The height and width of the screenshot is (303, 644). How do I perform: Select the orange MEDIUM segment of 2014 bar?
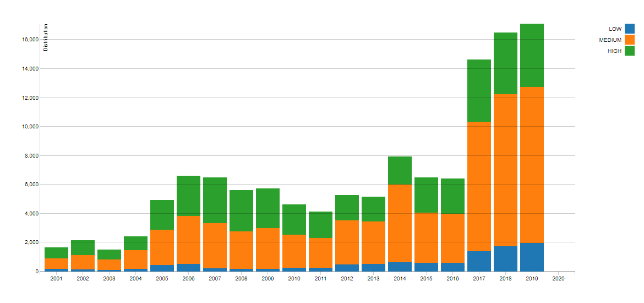pos(400,223)
